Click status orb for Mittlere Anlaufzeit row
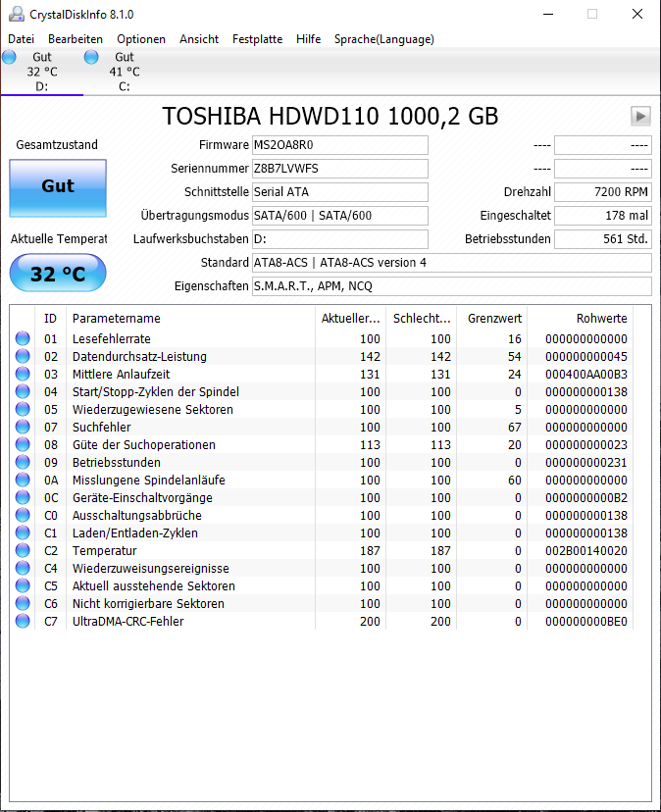The width and height of the screenshot is (661, 812). 23,374
